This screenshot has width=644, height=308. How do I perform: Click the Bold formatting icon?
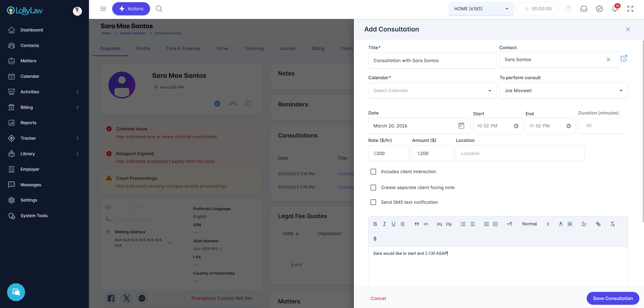[x=375, y=224]
